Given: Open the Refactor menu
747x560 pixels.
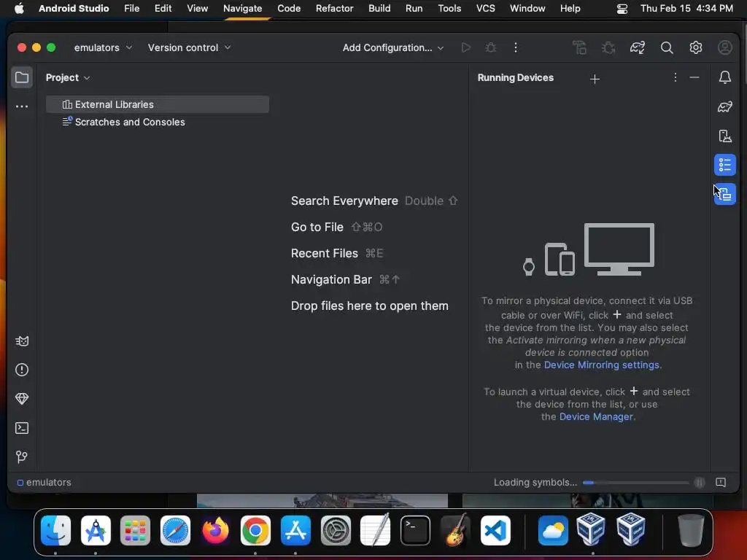Looking at the screenshot, I should (334, 8).
